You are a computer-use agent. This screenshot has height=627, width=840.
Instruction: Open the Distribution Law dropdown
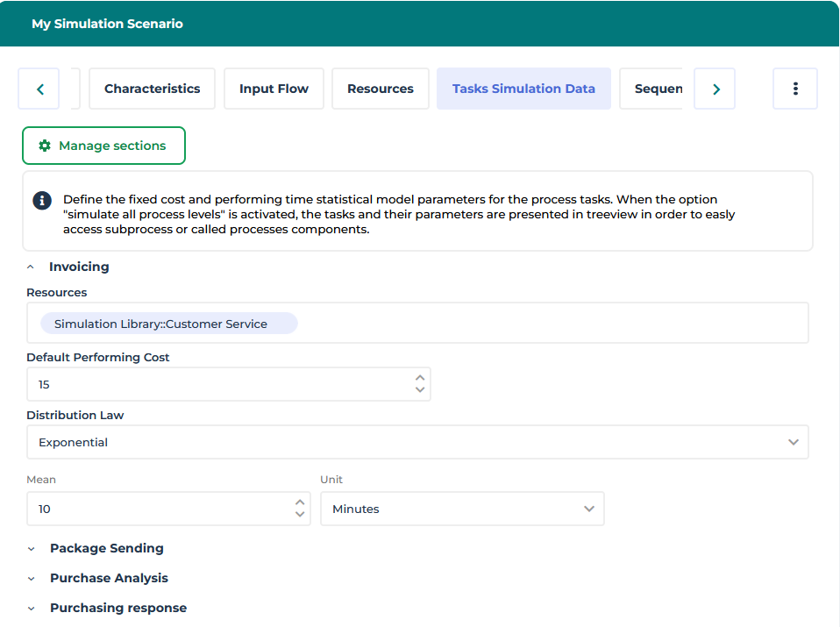pyautogui.click(x=417, y=442)
